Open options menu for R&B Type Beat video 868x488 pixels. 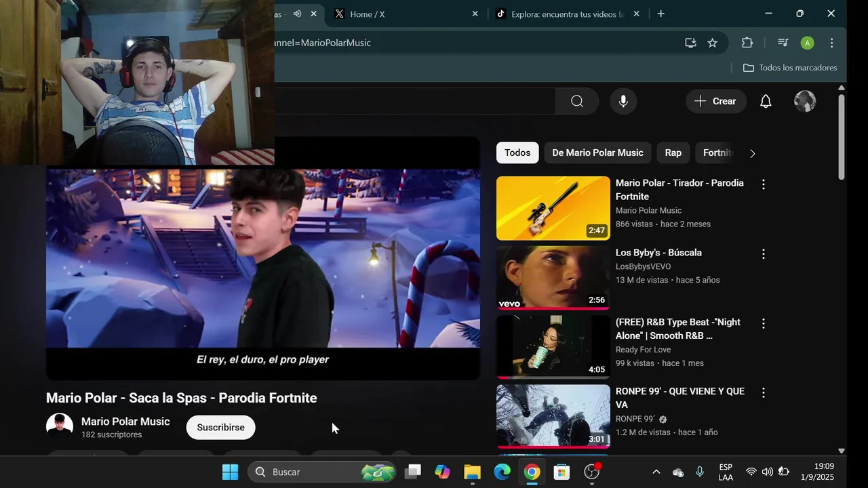[764, 324]
